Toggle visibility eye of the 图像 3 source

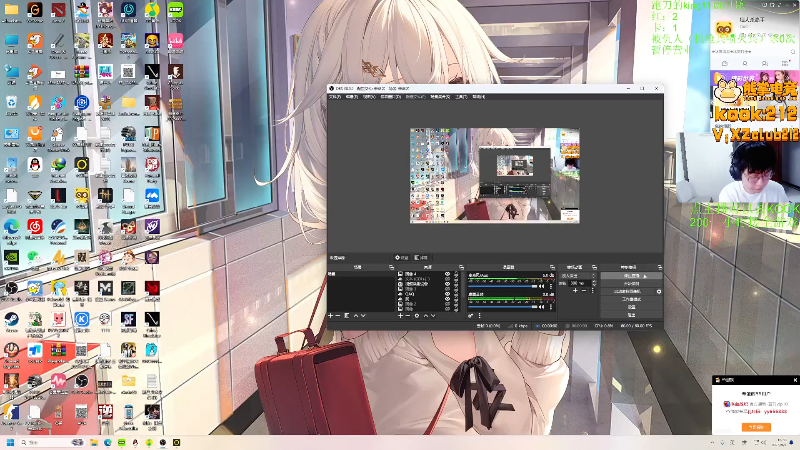[x=447, y=289]
